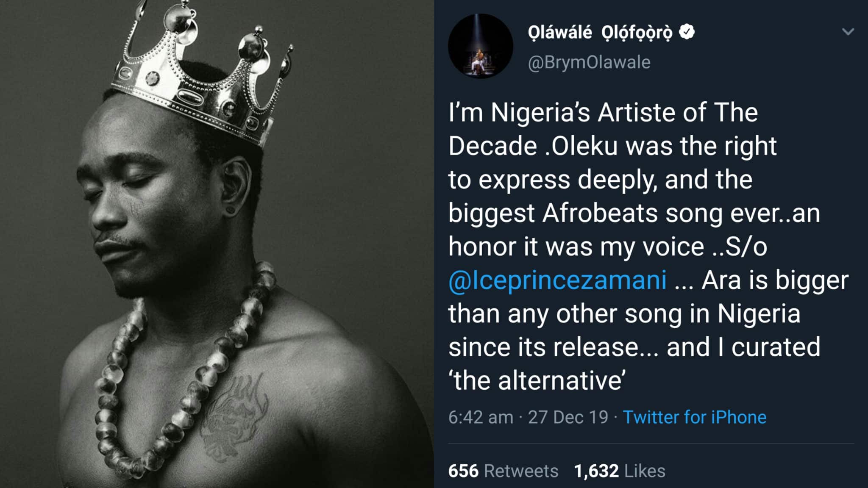Viewport: 868px width, 488px height.
Task: Click the Twitter for iPhone source link
Action: click(x=694, y=417)
